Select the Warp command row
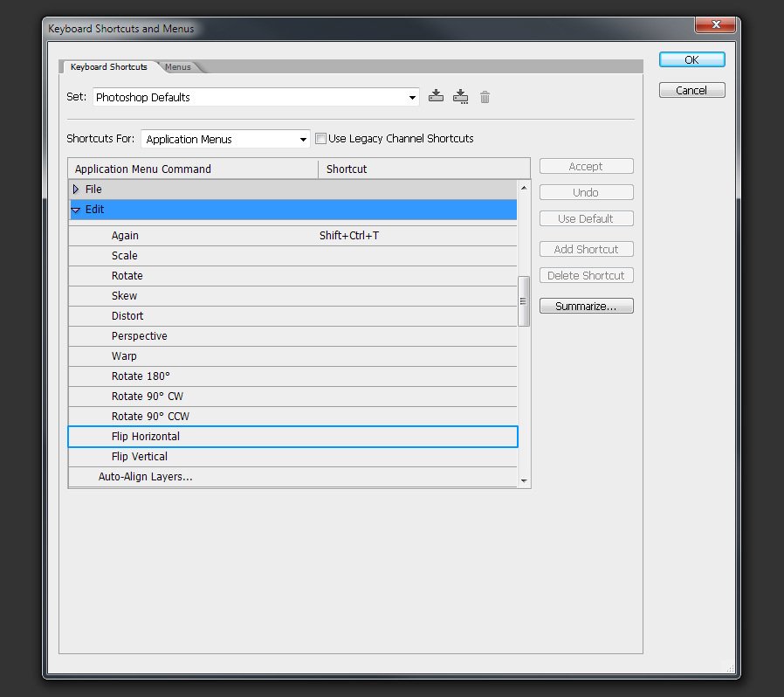This screenshot has height=697, width=784. (292, 355)
